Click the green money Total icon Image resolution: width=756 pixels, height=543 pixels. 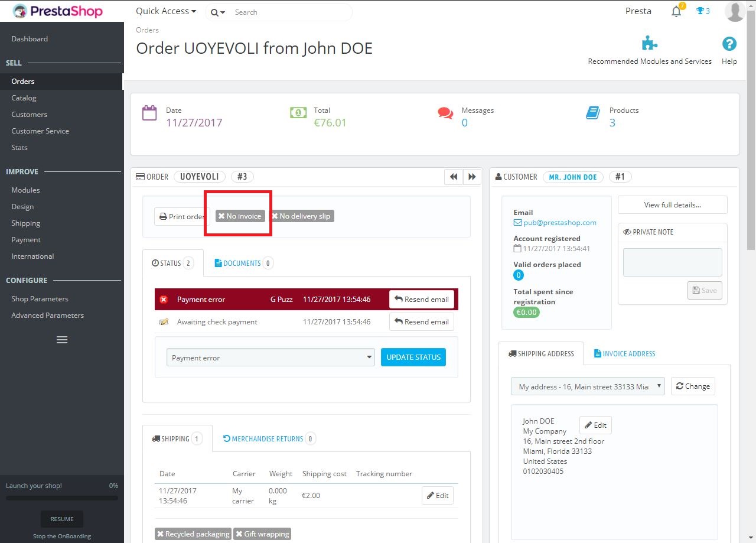pyautogui.click(x=298, y=112)
